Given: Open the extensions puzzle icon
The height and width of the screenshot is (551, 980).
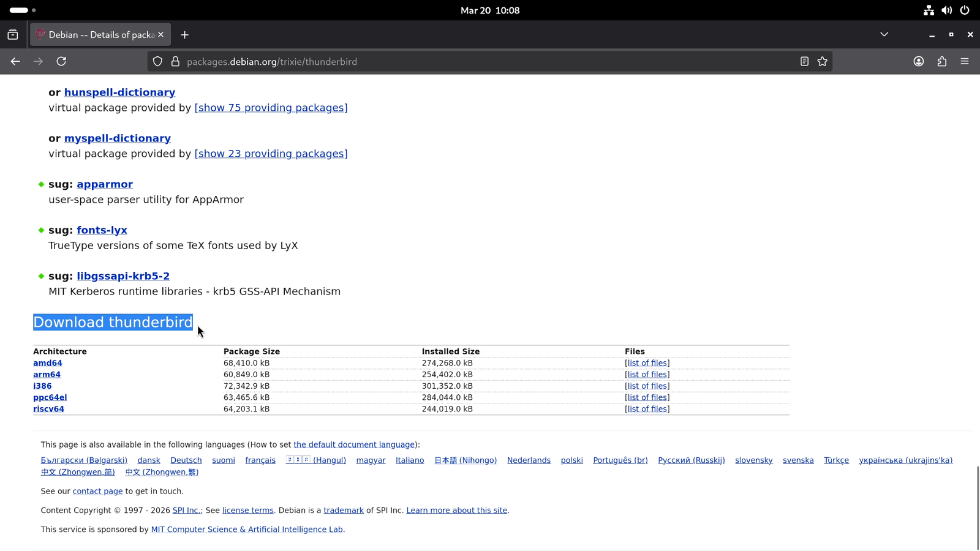Looking at the screenshot, I should point(942,61).
